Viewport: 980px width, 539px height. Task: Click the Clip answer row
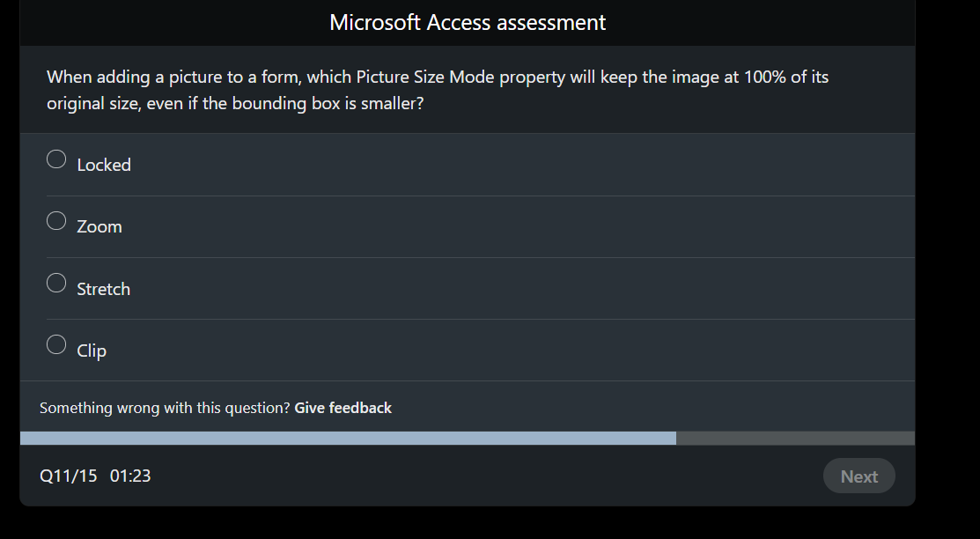(468, 350)
